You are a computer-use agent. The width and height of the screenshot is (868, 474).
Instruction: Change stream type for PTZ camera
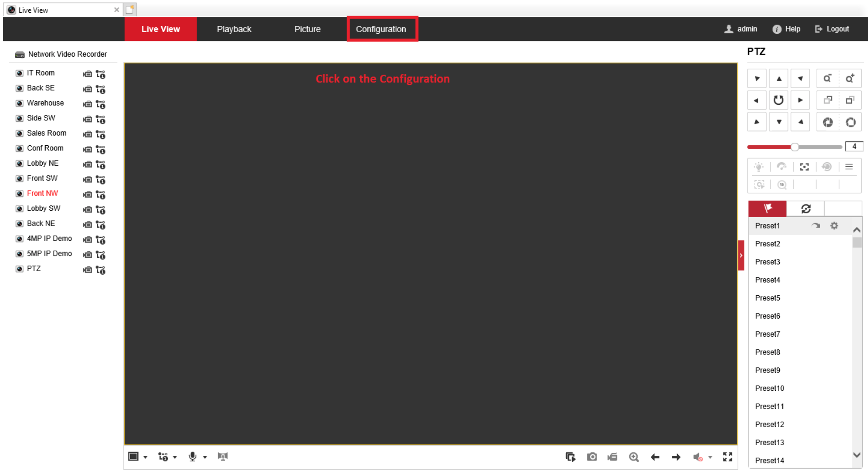(x=101, y=270)
